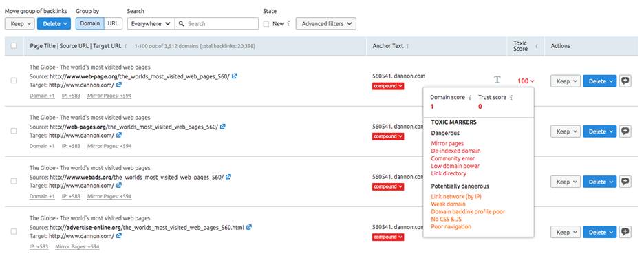The width and height of the screenshot is (644, 256).
Task: Click the text-type T icon in first row
Action: (497, 80)
